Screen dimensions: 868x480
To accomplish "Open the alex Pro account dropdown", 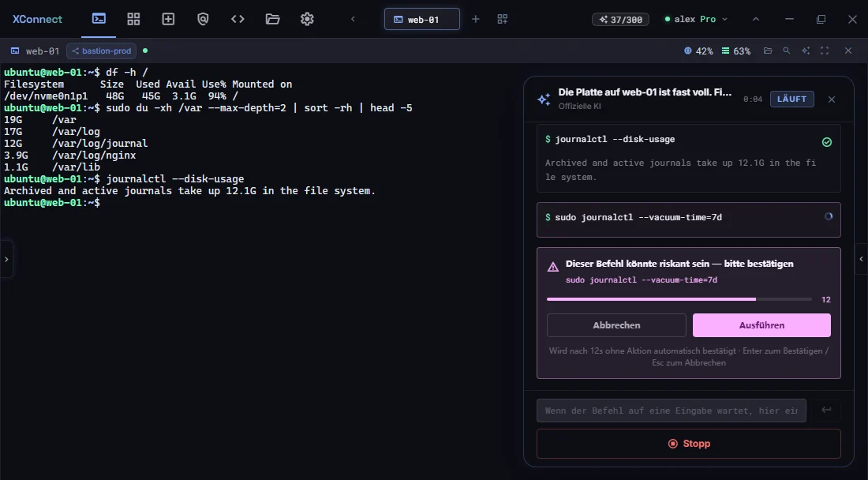I will pos(697,19).
